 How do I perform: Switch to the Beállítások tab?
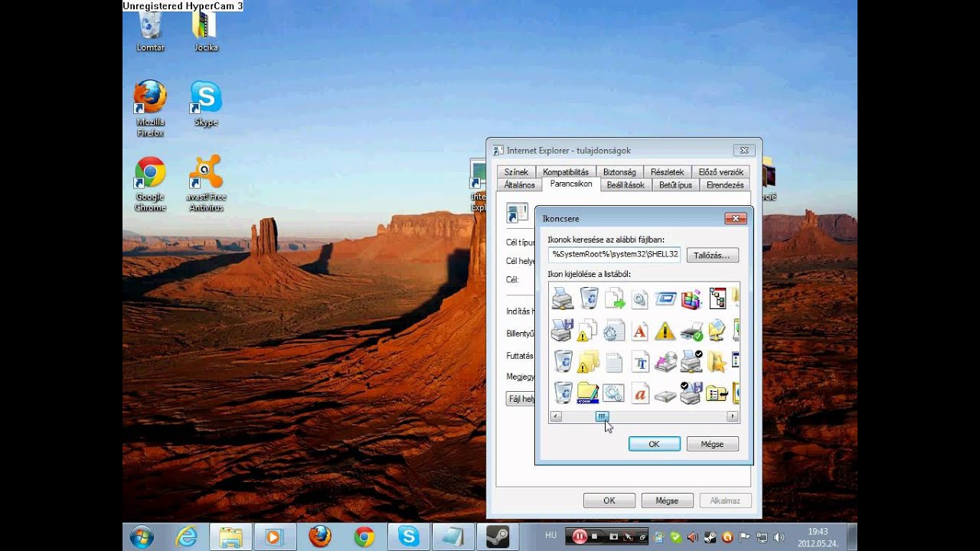point(626,185)
